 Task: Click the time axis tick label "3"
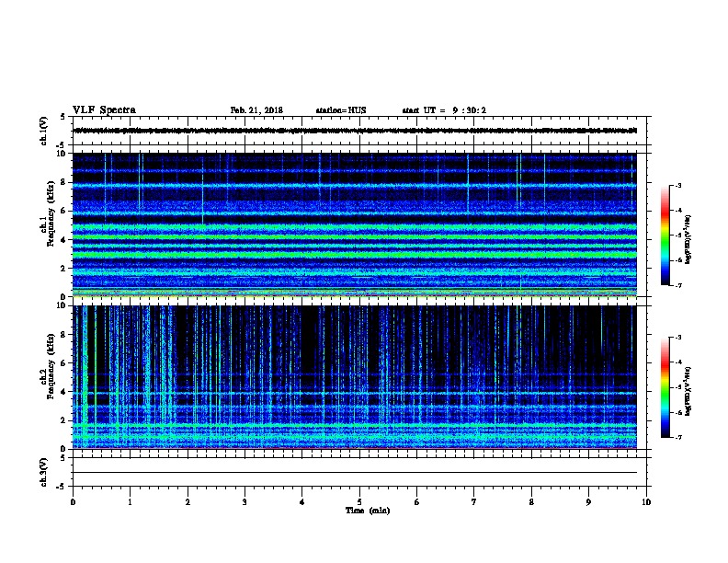(x=245, y=502)
